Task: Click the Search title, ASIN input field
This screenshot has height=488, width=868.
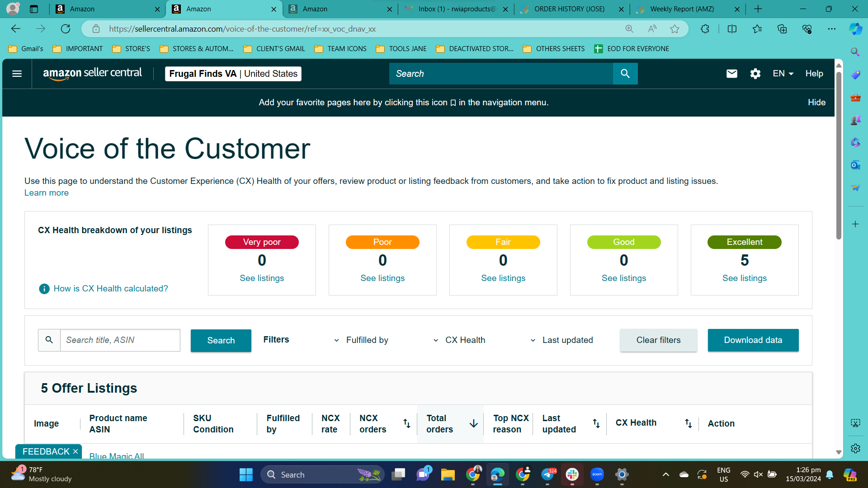Action: click(x=120, y=340)
